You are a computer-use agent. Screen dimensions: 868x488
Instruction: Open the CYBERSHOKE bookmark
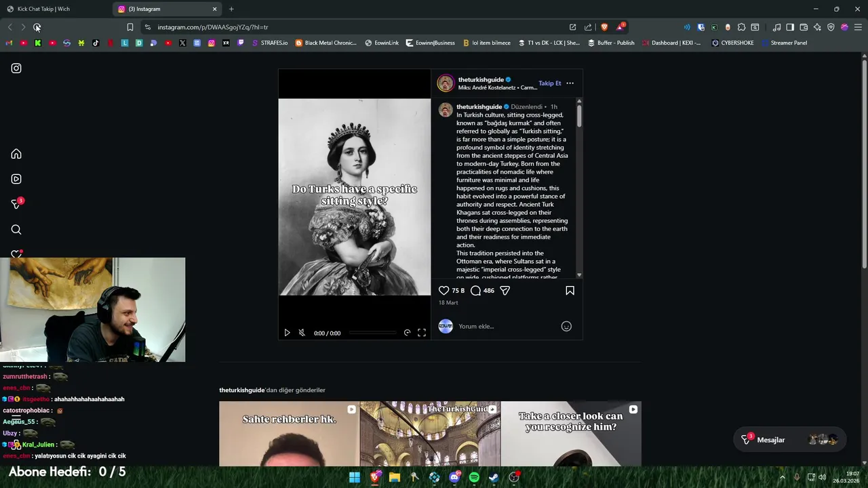tap(732, 43)
